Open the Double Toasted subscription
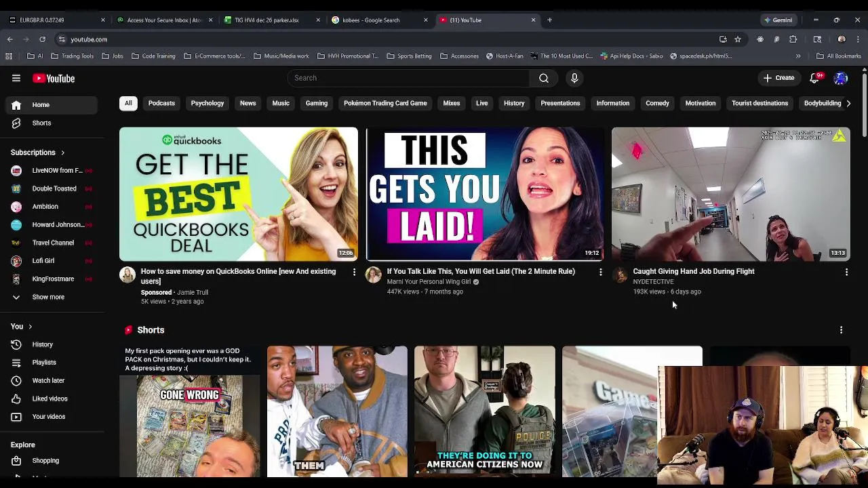 pyautogui.click(x=52, y=188)
